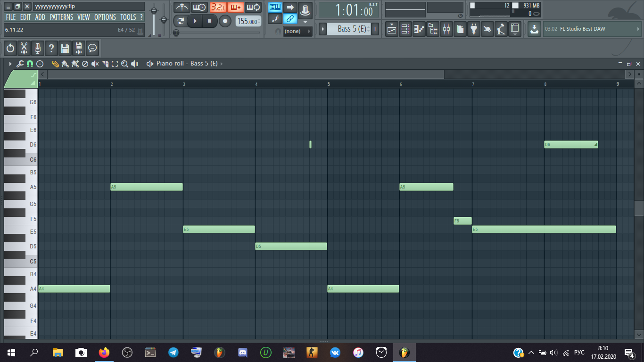Select the Mute tool in piano roll

coord(95,64)
